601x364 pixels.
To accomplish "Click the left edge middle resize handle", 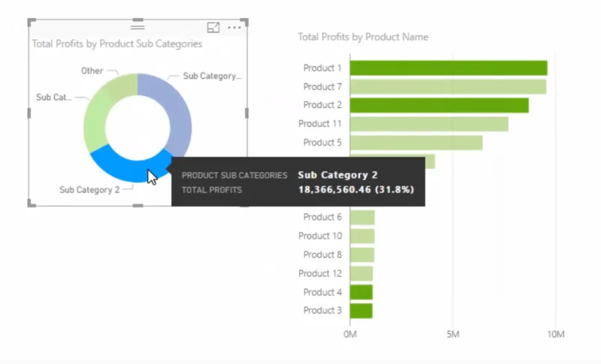I will tap(29, 113).
